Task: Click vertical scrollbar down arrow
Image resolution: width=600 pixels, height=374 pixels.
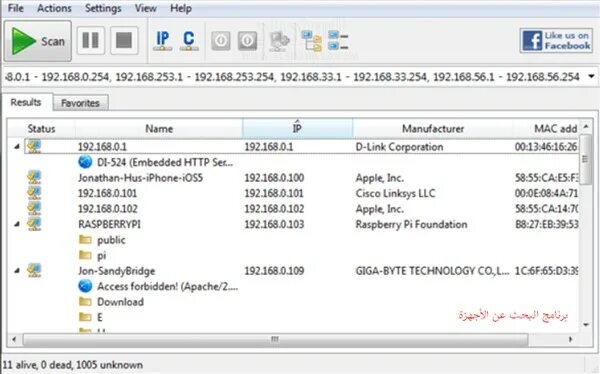Action: 585,325
